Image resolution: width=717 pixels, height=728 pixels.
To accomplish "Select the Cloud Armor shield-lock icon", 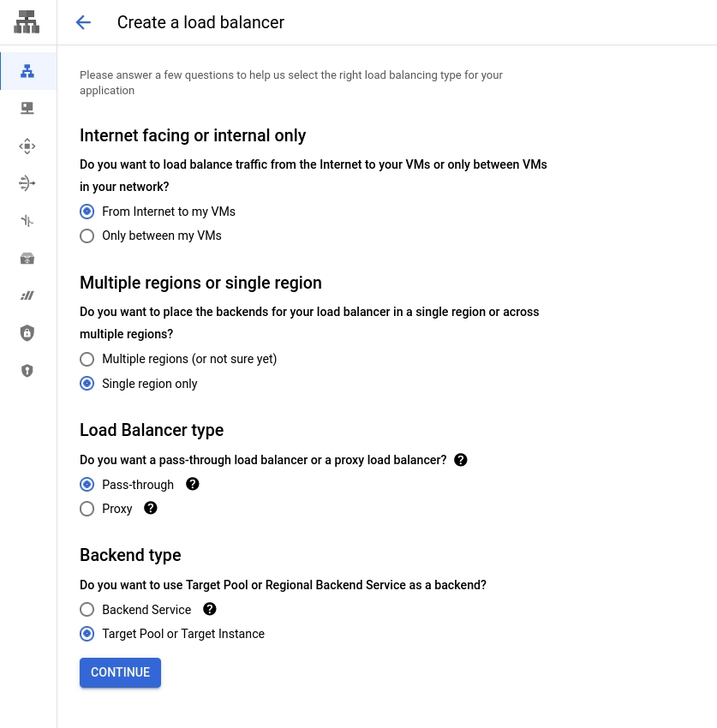I will pos(27,332).
